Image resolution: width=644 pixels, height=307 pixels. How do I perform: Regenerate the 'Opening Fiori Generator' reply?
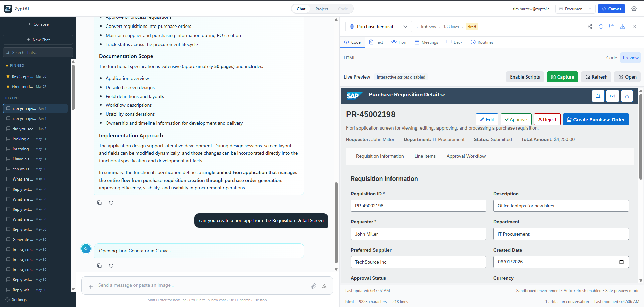tap(111, 266)
